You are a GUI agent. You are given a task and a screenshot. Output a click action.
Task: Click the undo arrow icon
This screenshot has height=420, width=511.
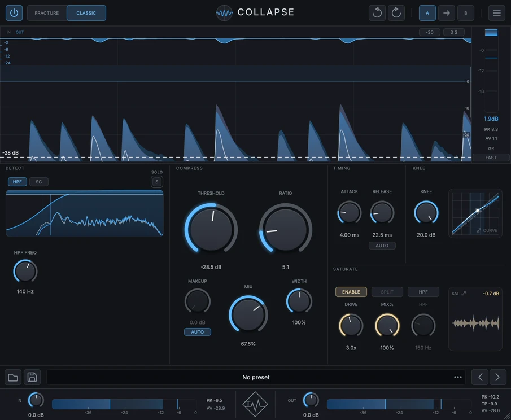coord(377,13)
